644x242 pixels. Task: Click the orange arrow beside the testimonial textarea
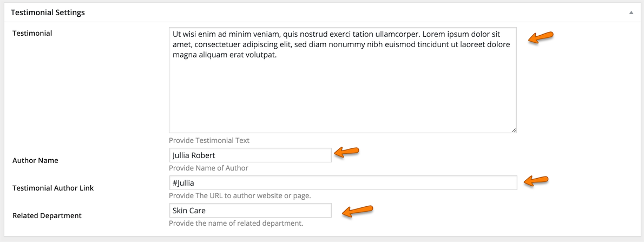pyautogui.click(x=541, y=37)
